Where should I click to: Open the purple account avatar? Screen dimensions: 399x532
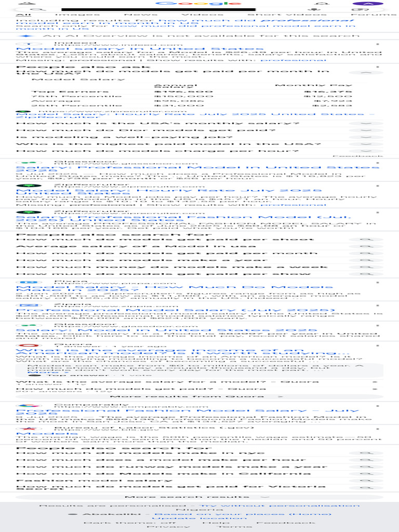(x=367, y=4)
